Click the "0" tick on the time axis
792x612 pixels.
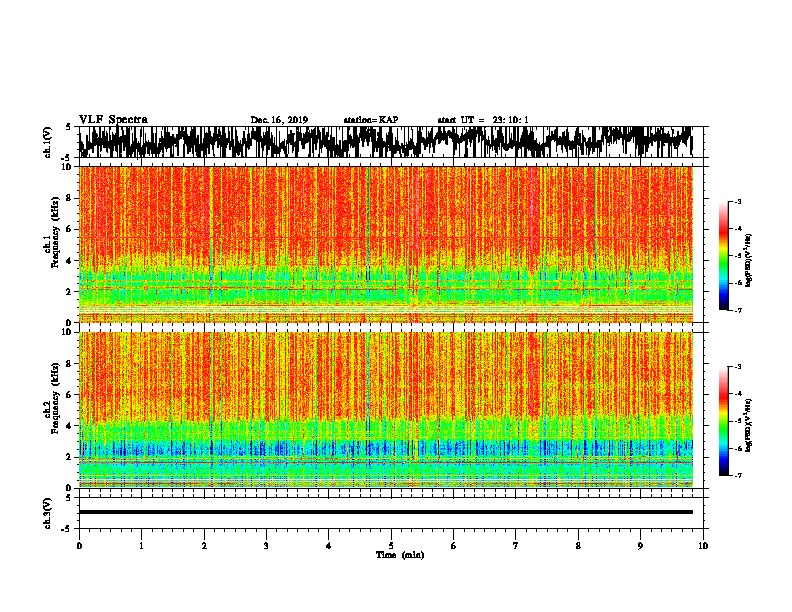pos(79,546)
